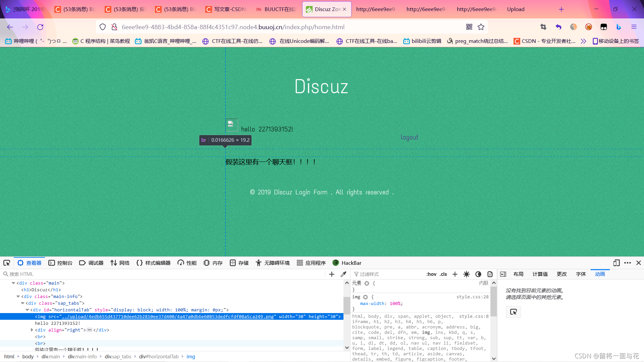Toggle the .cls classes panel
644x362 pixels.
click(443, 274)
